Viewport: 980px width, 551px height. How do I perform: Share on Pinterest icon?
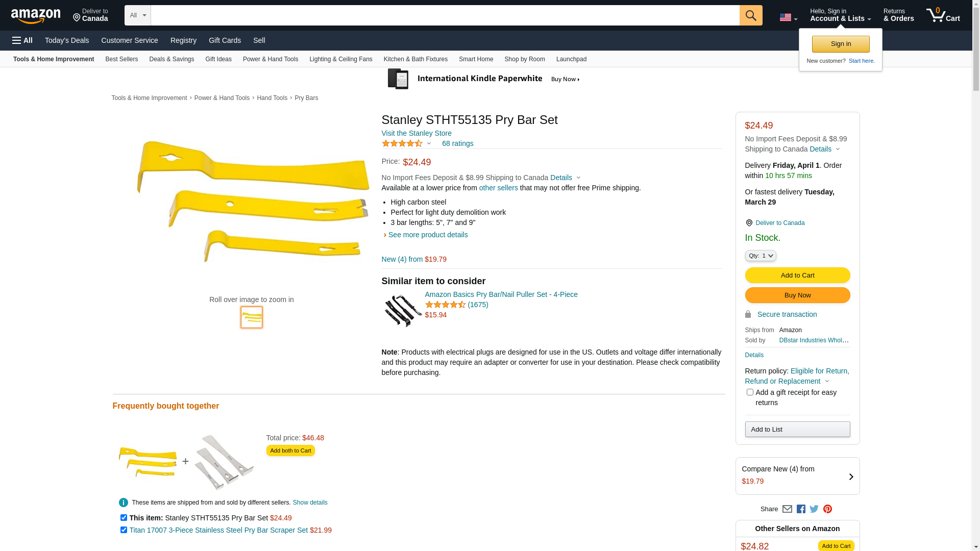pos(827,509)
